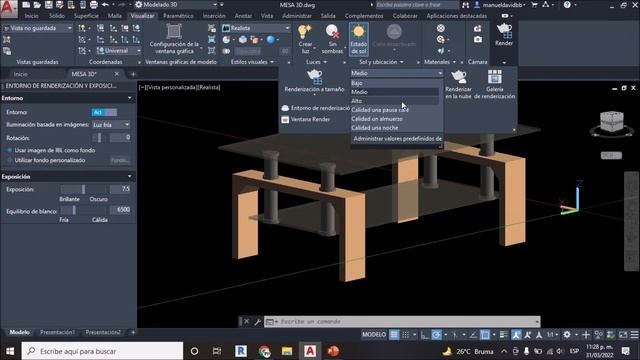640x360 pixels.
Task: Toggle the Estado de sol button
Action: pyautogui.click(x=359, y=39)
